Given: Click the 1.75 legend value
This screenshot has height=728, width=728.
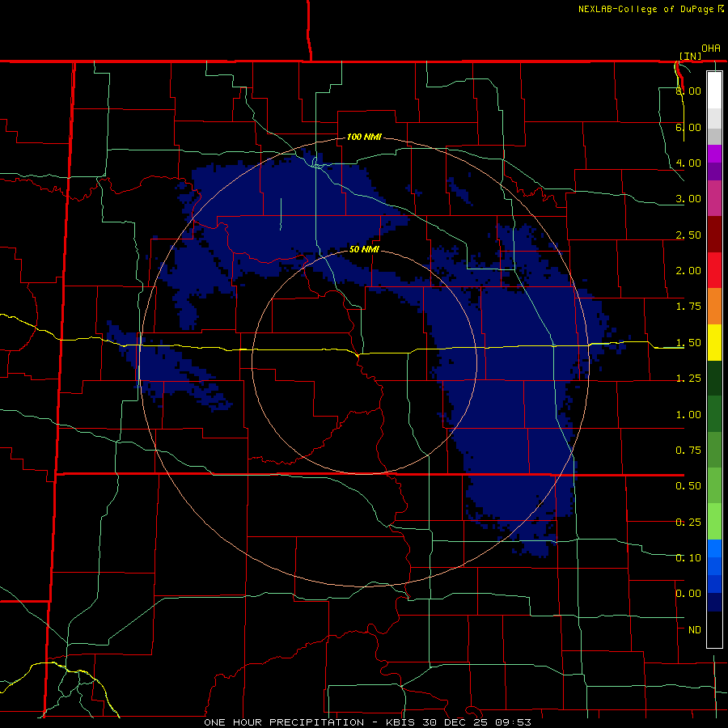Looking at the screenshot, I should click(x=688, y=307).
